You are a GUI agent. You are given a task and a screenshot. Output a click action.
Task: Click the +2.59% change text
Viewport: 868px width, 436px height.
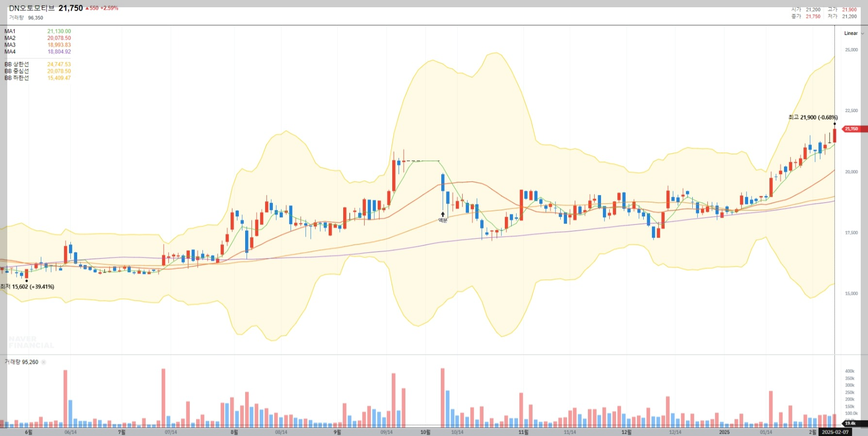click(109, 8)
